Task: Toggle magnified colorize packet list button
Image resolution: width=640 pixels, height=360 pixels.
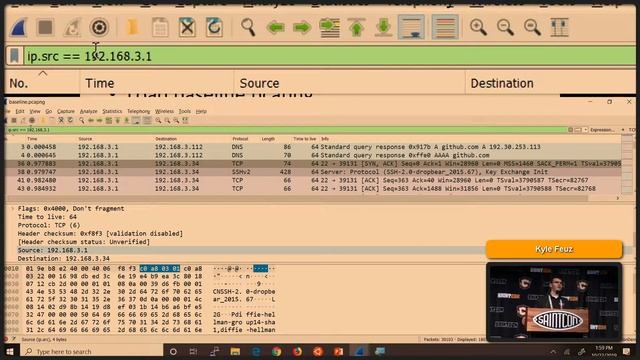Action: point(445,27)
